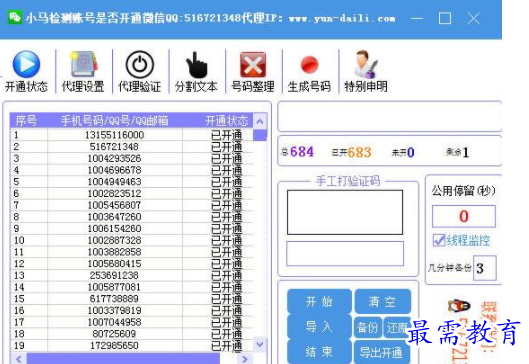Click the 开通状态 play icon
The image size is (529, 364).
click(x=26, y=64)
